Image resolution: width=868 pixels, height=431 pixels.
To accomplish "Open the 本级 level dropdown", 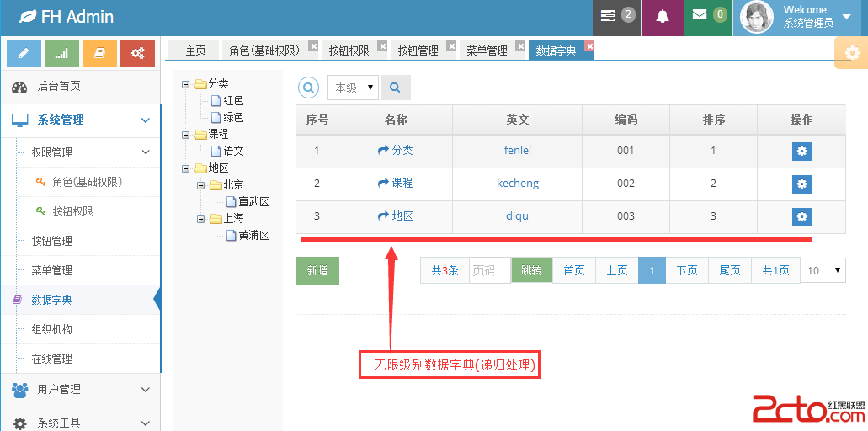I will [354, 88].
